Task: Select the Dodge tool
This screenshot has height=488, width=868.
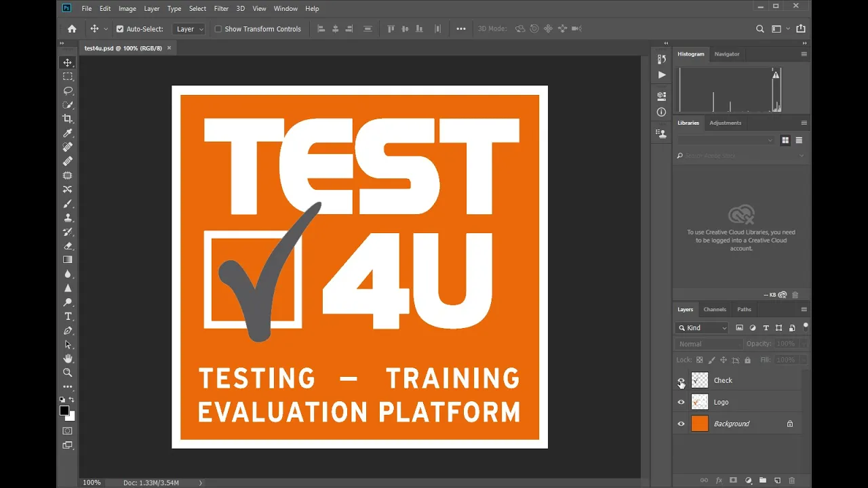Action: (68, 302)
